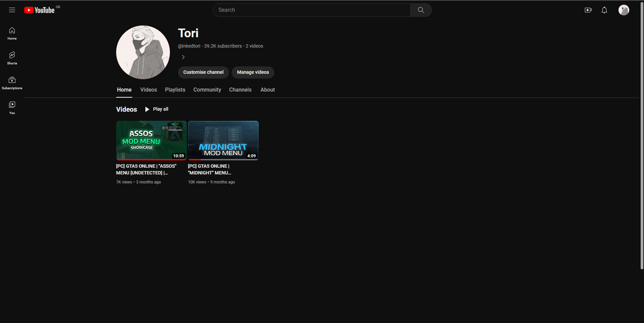This screenshot has width=644, height=323.
Task: Open the Create video icon
Action: pos(588,10)
